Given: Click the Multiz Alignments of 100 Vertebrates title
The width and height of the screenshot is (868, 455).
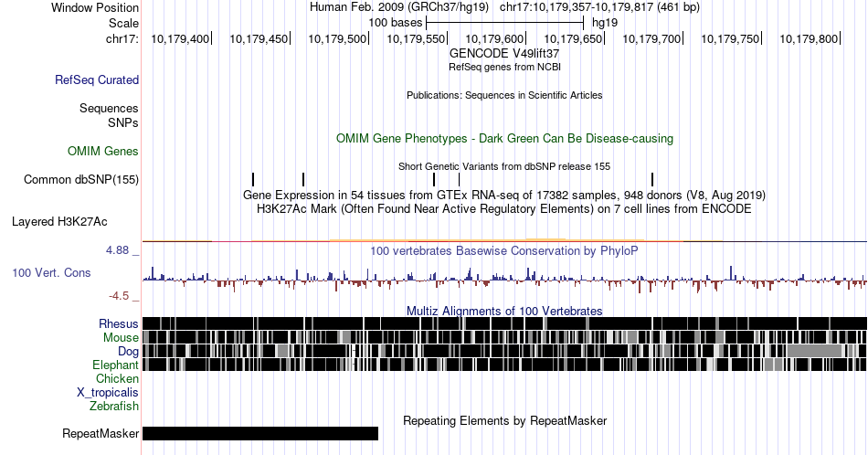Looking at the screenshot, I should (504, 311).
